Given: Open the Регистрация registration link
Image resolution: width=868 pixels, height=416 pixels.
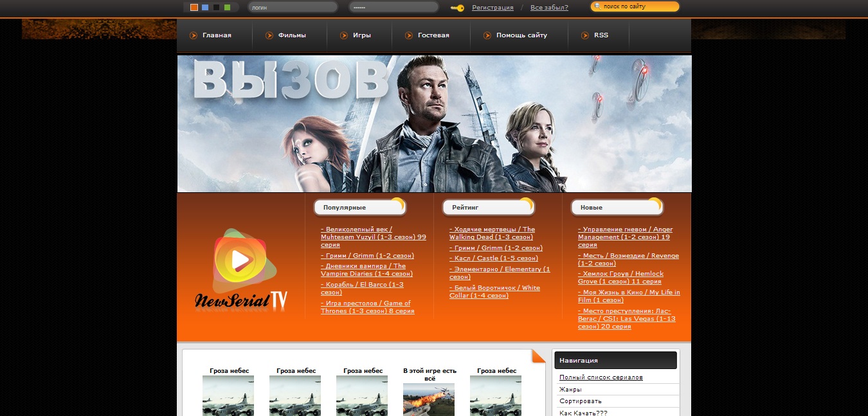Looking at the screenshot, I should (493, 8).
